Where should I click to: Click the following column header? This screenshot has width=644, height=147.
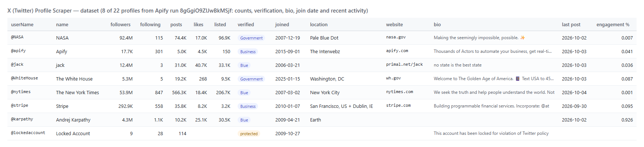click(x=150, y=24)
